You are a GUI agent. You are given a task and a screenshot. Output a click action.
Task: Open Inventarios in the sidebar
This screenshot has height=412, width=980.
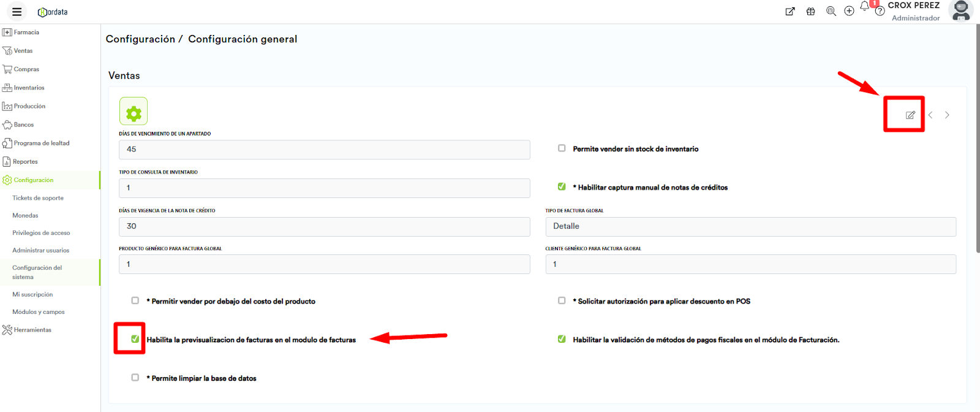pyautogui.click(x=29, y=88)
